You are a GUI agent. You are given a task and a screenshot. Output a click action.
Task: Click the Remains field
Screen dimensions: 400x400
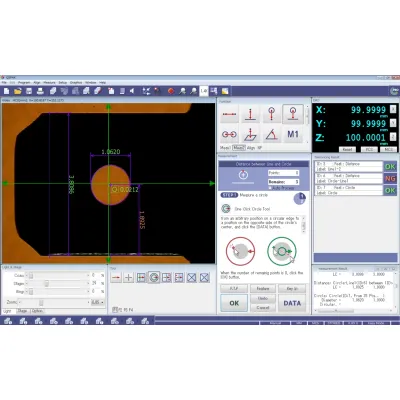point(283,182)
